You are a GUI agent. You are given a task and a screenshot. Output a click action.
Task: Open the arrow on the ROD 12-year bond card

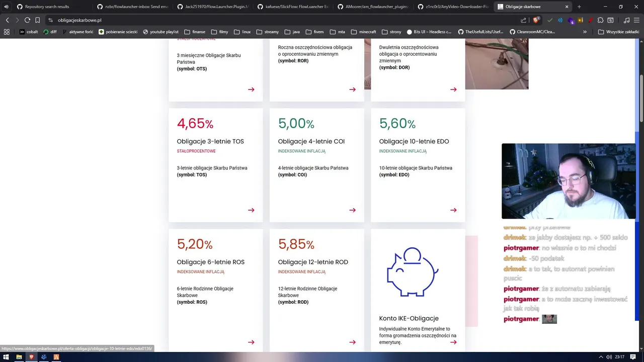[x=352, y=342]
